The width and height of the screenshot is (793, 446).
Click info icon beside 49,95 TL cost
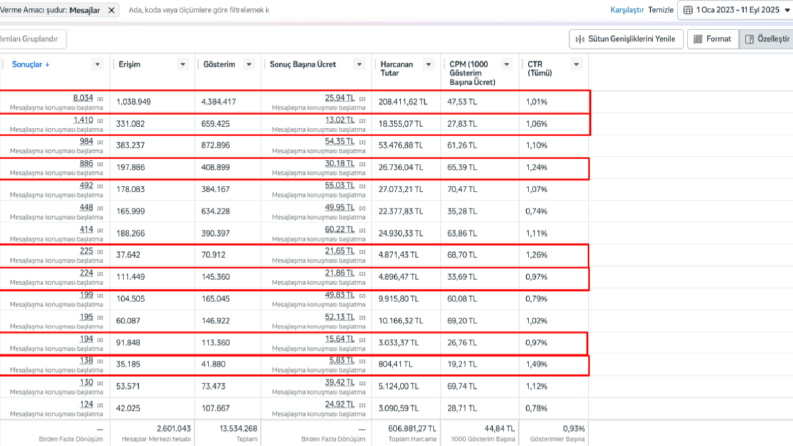click(362, 208)
